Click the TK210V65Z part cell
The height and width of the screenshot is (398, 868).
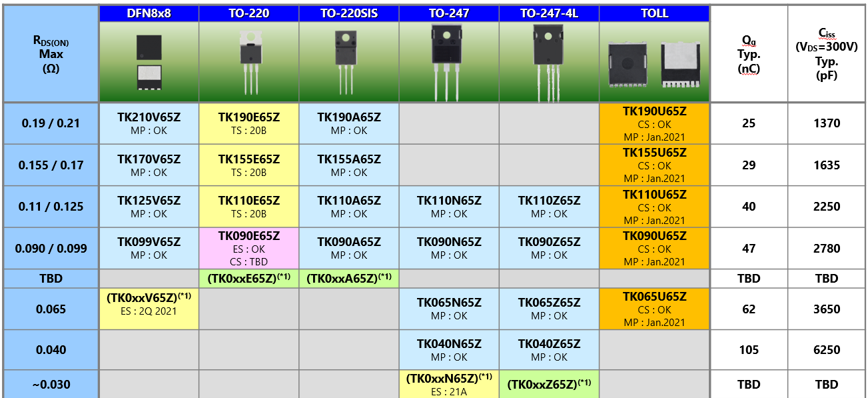tap(149, 123)
